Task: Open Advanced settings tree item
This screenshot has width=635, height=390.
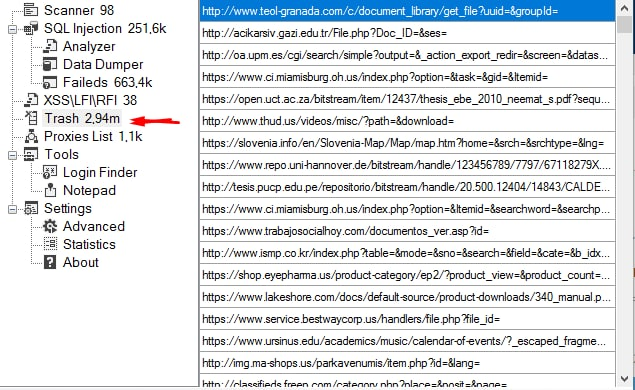Action: 94,226
